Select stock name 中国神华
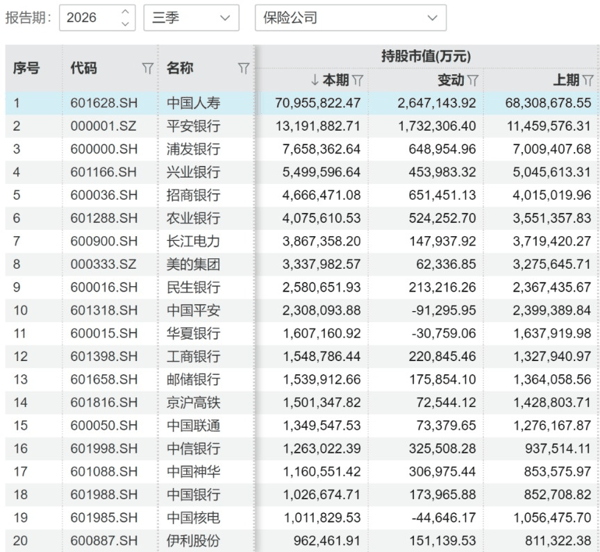Viewport: 600px width, 552px height. tap(193, 472)
